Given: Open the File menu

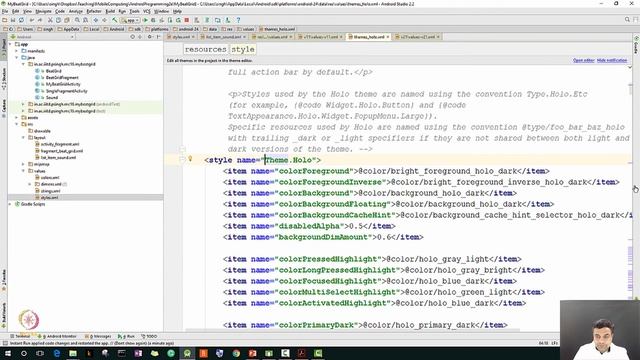Looking at the screenshot, I should pos(5,11).
